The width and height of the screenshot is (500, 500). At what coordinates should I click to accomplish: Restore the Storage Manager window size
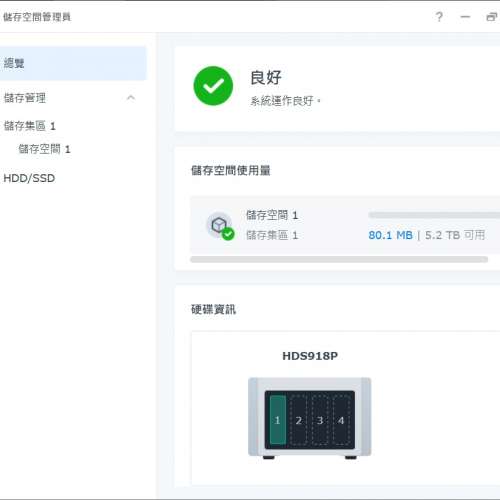click(x=492, y=17)
